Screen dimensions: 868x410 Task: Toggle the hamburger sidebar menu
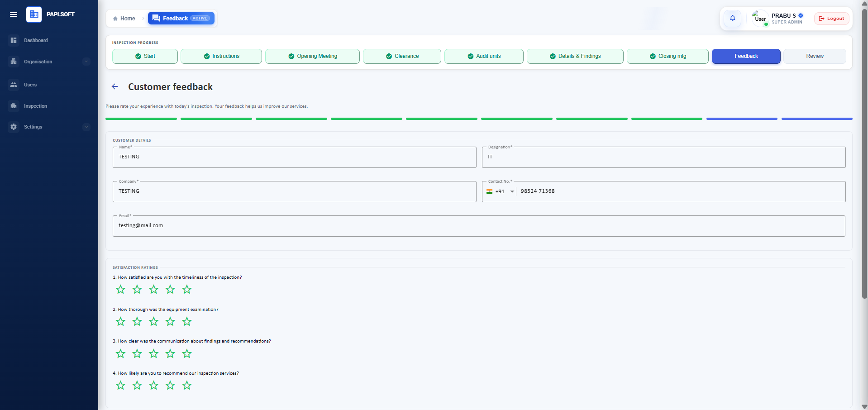pos(14,14)
